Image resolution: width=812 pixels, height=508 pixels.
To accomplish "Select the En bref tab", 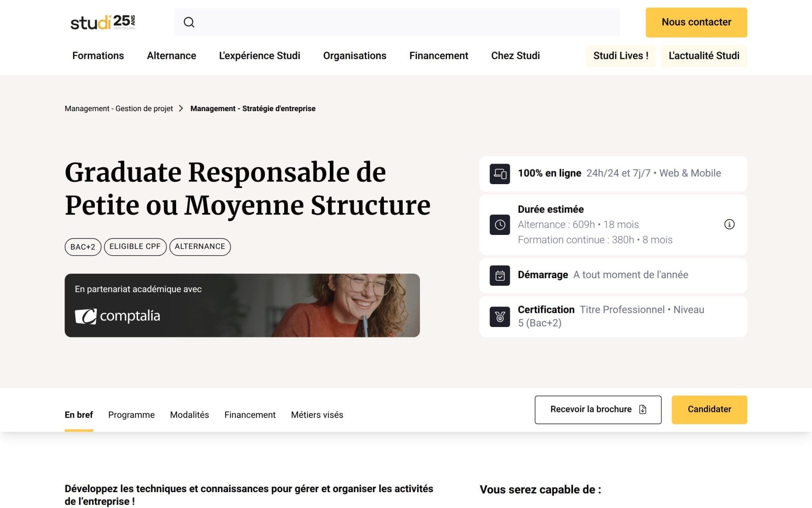I will click(79, 415).
